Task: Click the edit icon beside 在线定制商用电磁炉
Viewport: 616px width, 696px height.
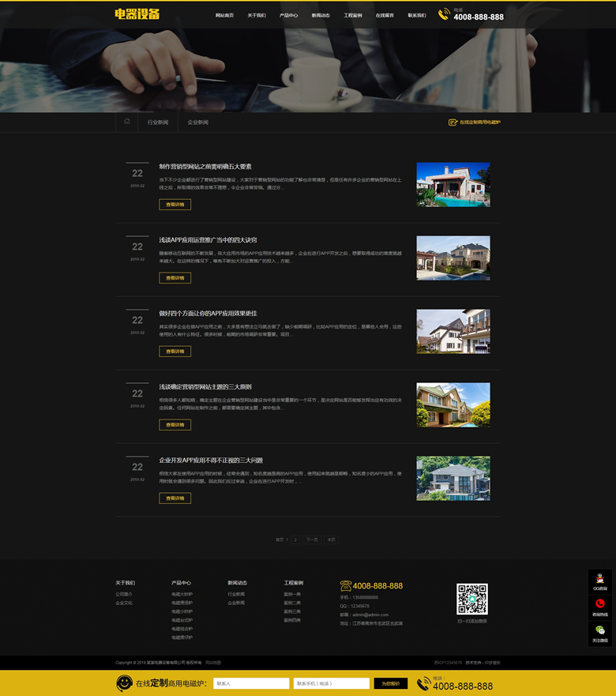Action: (x=453, y=122)
